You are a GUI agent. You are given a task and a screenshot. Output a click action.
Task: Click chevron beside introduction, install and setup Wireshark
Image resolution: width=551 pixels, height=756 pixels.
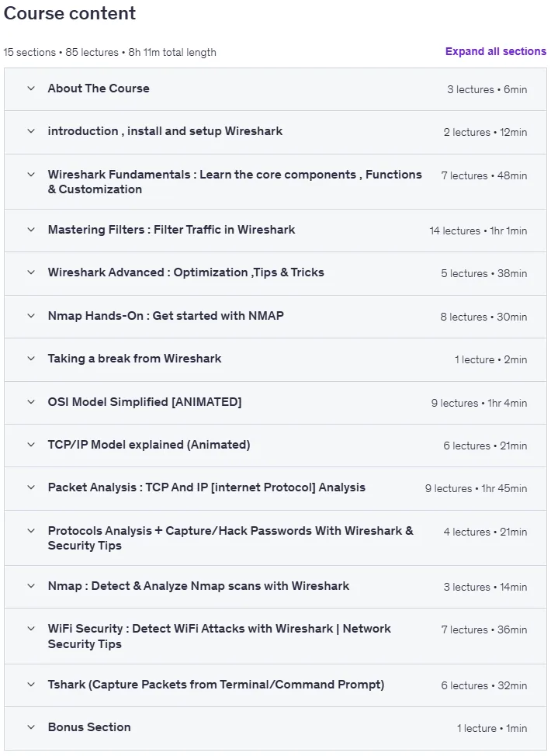(x=31, y=130)
